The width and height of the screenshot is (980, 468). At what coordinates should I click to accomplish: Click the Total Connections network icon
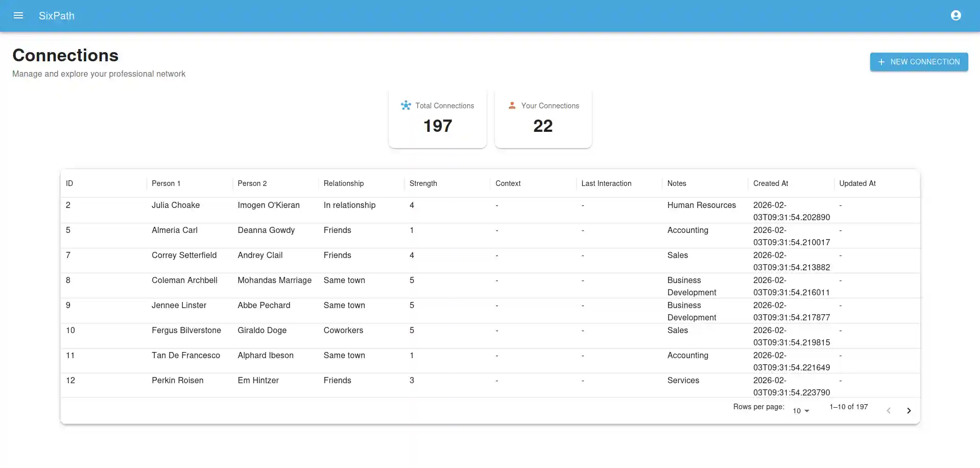coord(406,105)
